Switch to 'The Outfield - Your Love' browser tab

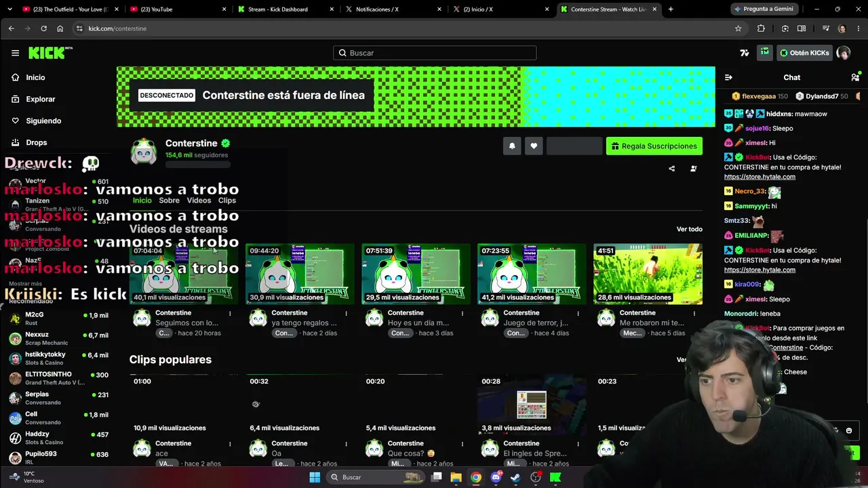pos(71,9)
